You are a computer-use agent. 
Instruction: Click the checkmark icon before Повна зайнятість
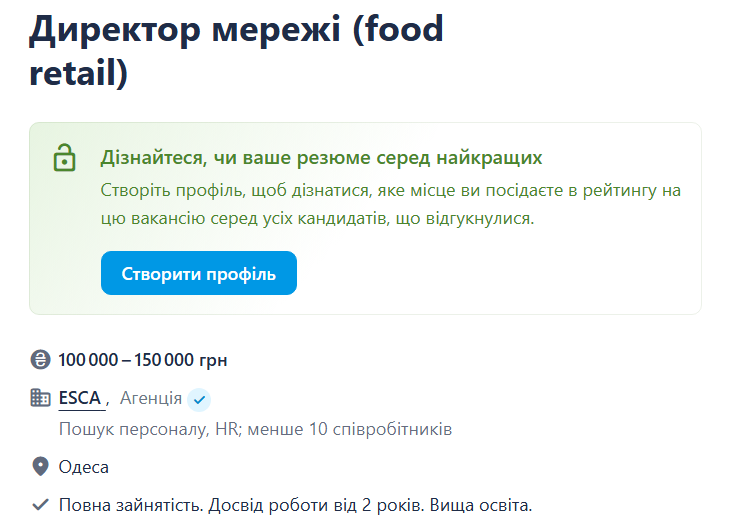[41, 505]
